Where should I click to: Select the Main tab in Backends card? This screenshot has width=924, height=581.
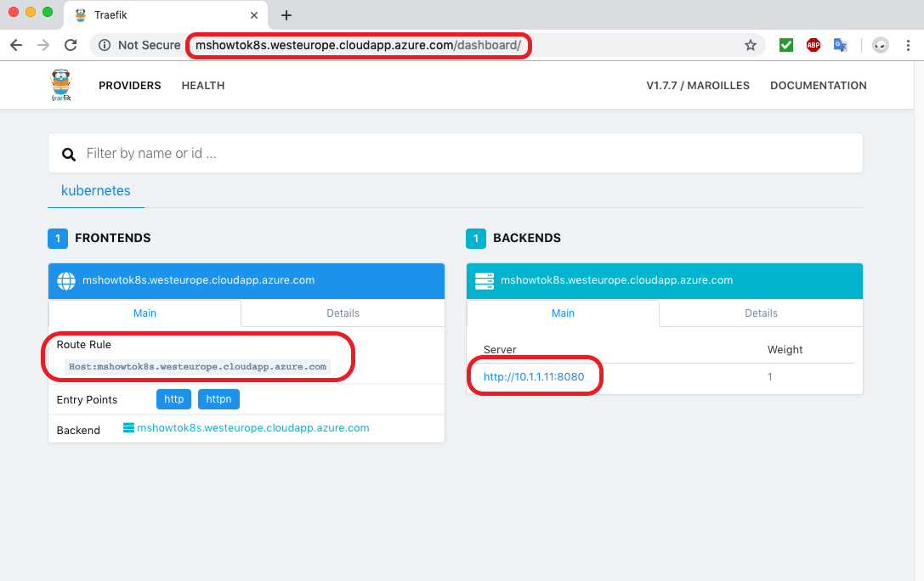(563, 313)
